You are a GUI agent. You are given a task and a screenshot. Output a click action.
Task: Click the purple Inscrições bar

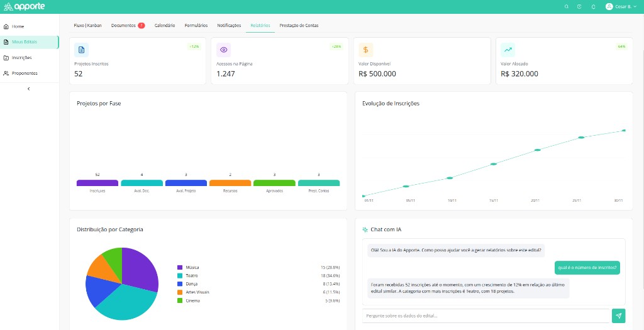coord(97,183)
